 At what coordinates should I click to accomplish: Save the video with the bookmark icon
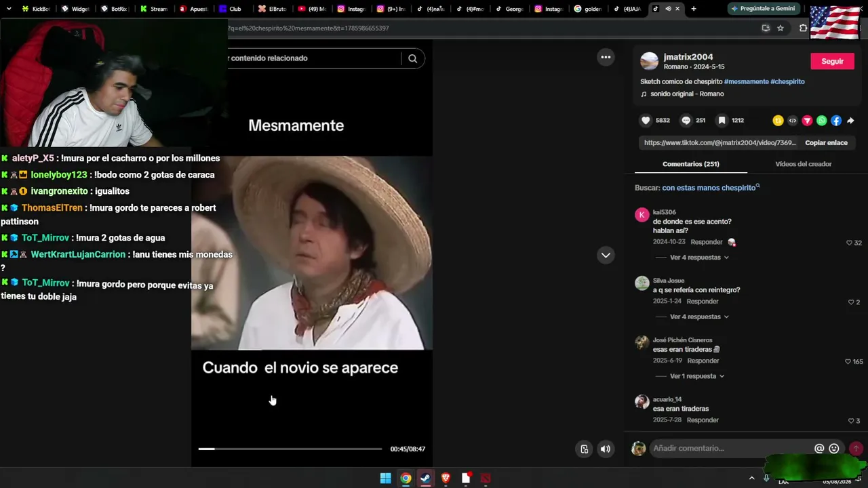click(722, 121)
